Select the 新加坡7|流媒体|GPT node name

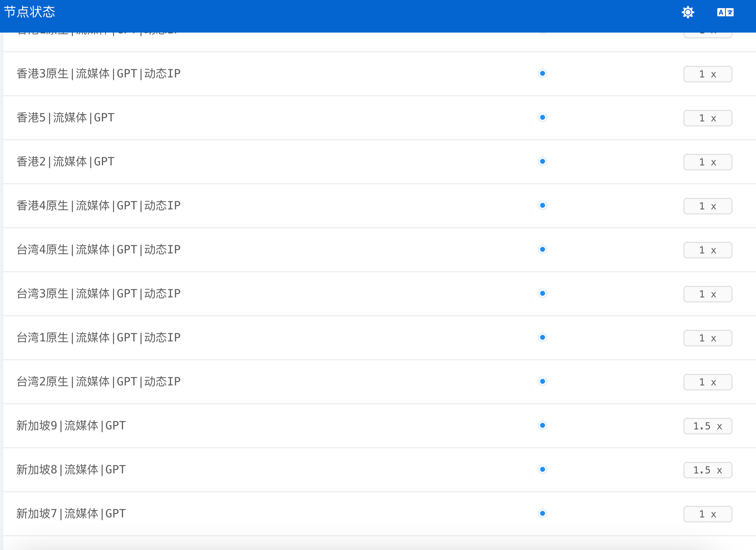point(71,514)
